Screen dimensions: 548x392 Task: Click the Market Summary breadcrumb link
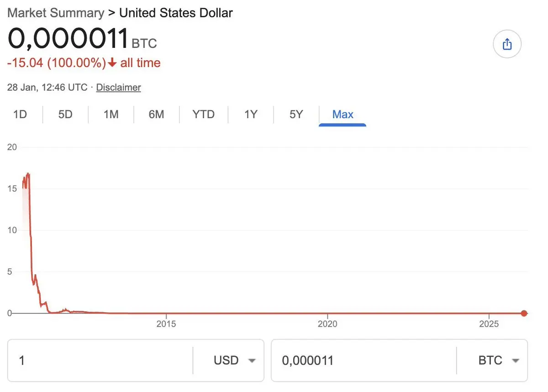(56, 13)
